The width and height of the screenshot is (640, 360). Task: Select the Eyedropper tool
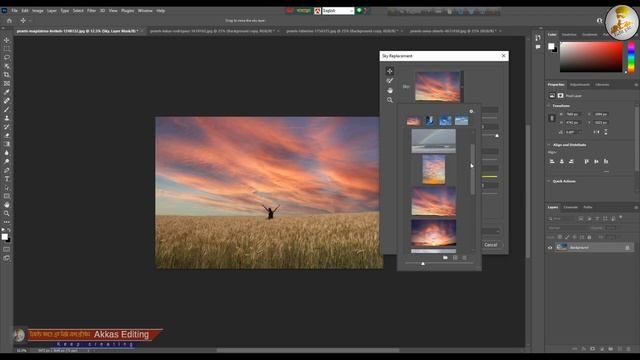[7, 92]
